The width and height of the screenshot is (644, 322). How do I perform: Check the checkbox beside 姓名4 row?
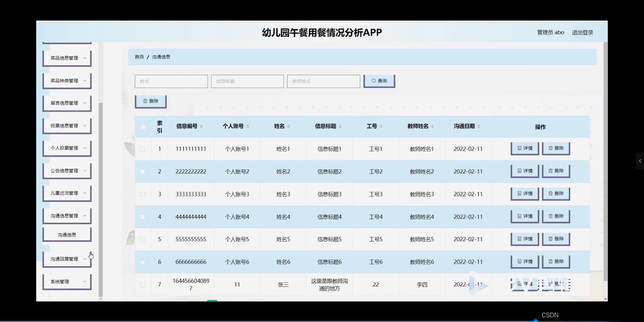pos(143,217)
